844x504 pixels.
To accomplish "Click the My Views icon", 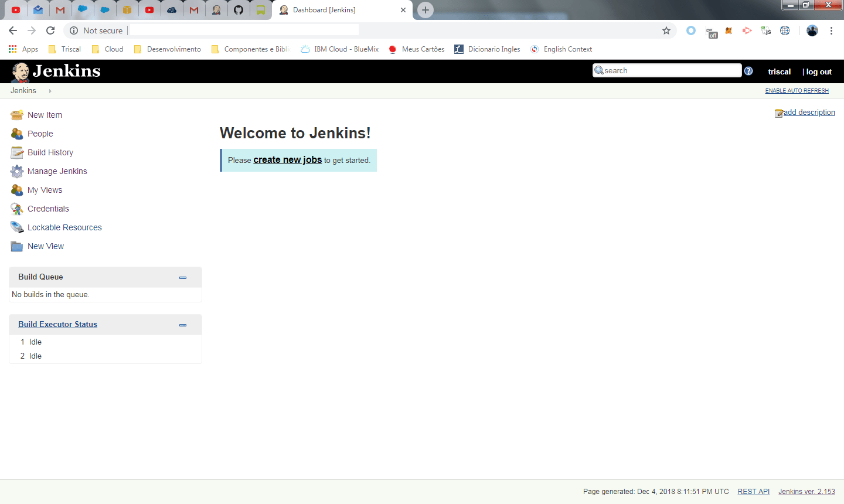I will (17, 190).
